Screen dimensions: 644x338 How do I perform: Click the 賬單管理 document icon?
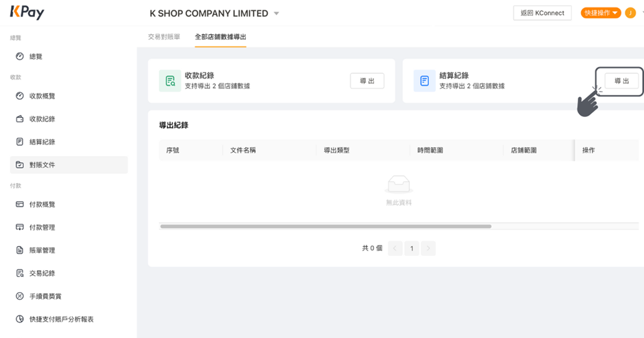pyautogui.click(x=20, y=250)
